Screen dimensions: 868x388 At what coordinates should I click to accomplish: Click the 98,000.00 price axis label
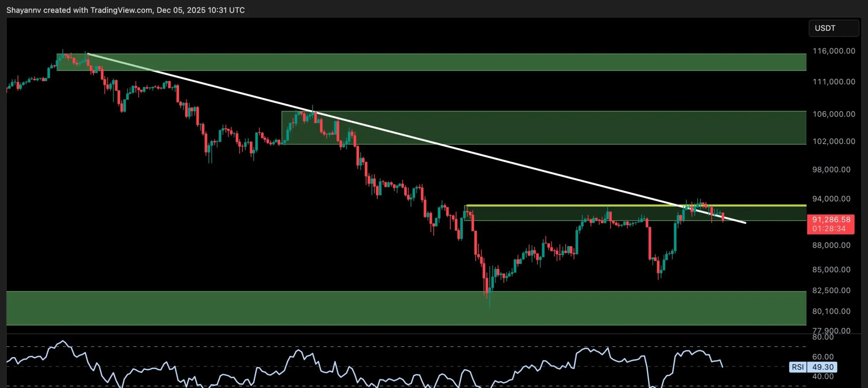click(x=831, y=170)
